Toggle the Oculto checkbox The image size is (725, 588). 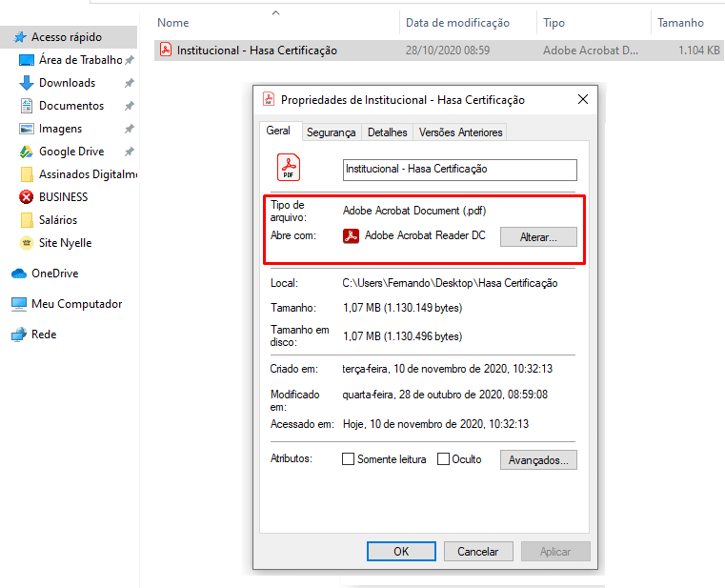(443, 459)
